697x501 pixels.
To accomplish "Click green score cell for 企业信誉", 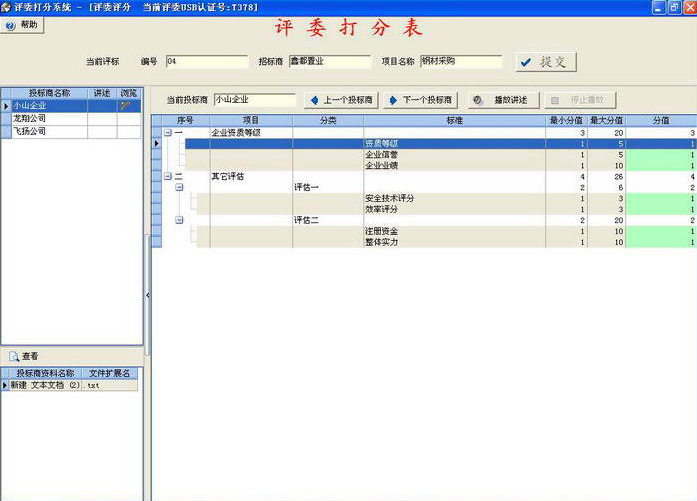I will (661, 155).
